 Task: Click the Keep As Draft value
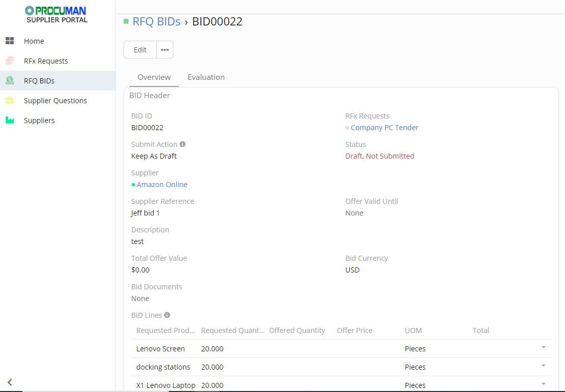154,156
